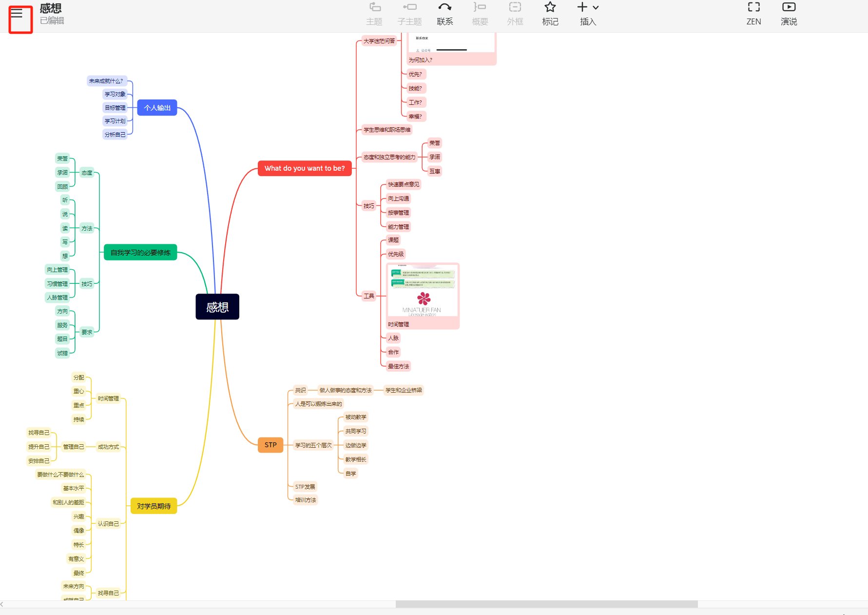Select the 最佳方法 subtopic

tap(399, 366)
